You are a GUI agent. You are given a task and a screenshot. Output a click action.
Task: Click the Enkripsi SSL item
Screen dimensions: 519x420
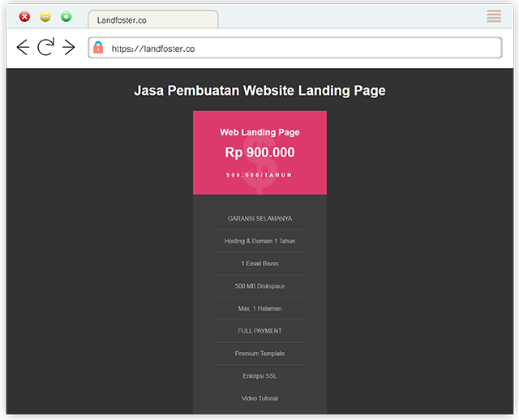[259, 376]
